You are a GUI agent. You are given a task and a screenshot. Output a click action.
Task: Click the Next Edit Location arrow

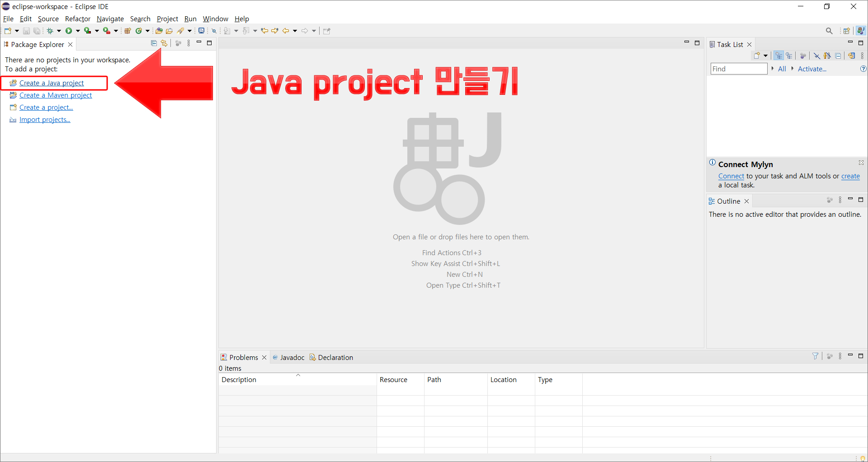pos(275,31)
